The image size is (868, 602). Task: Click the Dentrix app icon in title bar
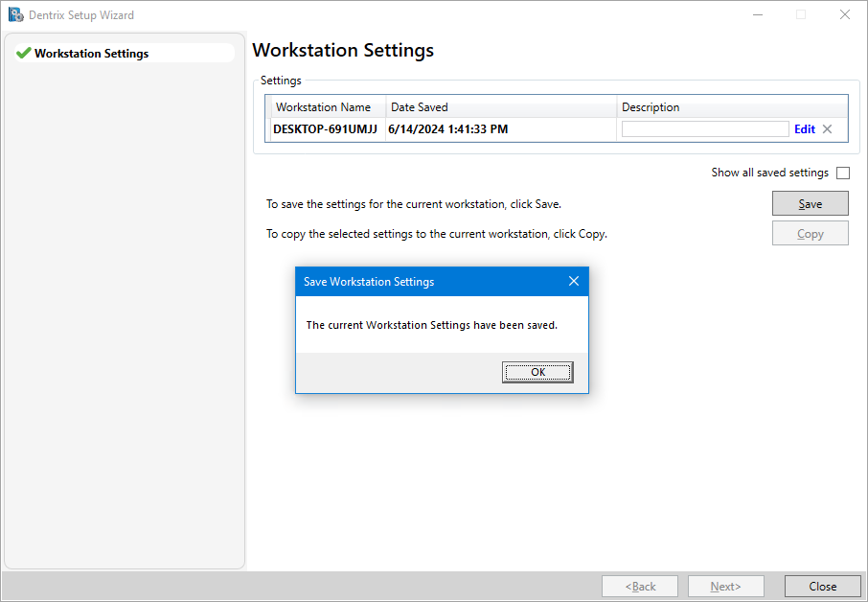coord(15,15)
